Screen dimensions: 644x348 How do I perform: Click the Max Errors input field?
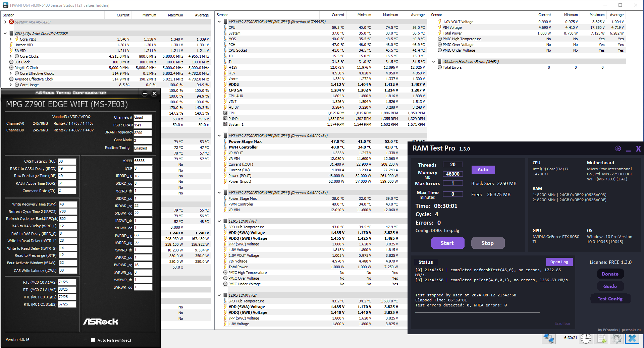453,183
